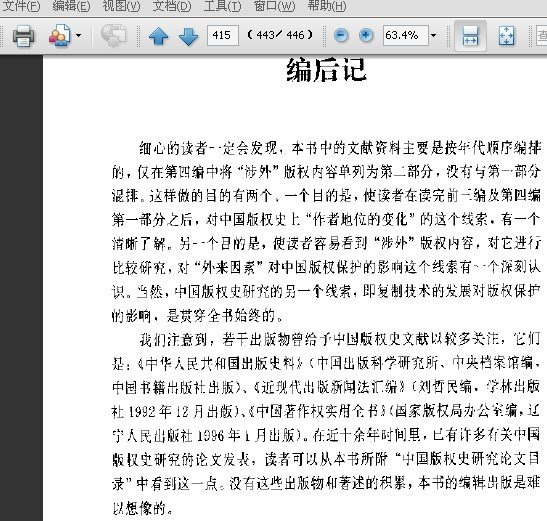Click the document heading 编后记
Viewport: 547px width, 521px height.
click(x=327, y=70)
